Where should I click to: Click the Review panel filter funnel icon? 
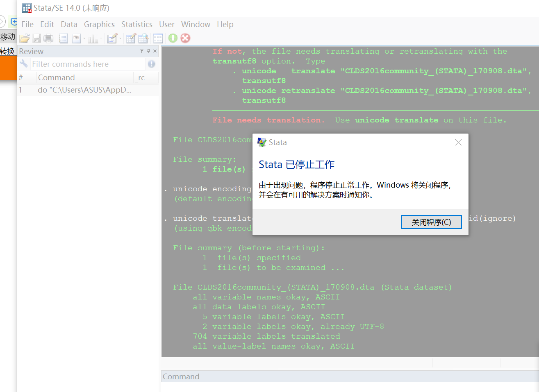click(142, 51)
